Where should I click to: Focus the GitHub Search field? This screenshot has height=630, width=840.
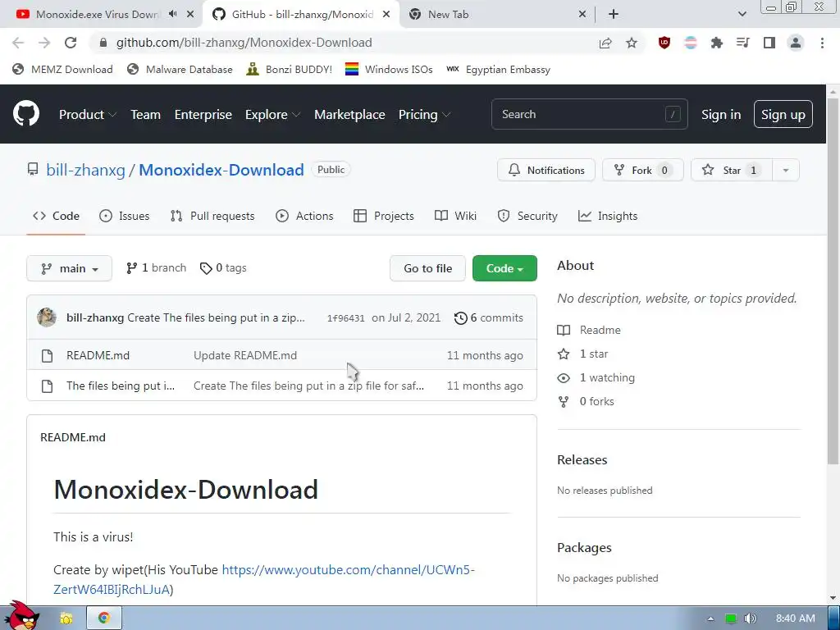tap(589, 114)
